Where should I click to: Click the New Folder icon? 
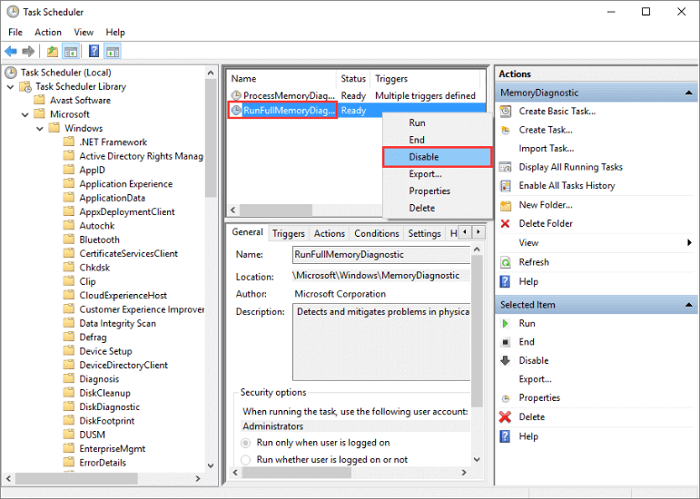click(505, 205)
